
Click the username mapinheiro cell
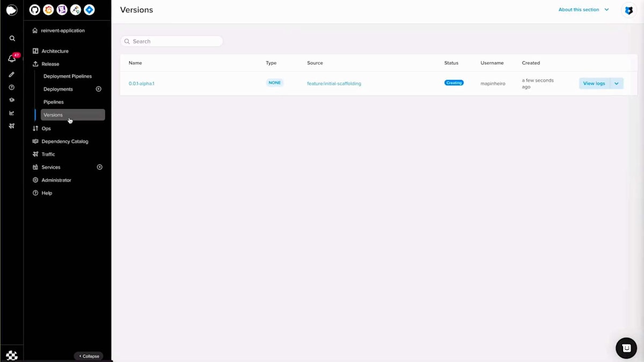493,84
